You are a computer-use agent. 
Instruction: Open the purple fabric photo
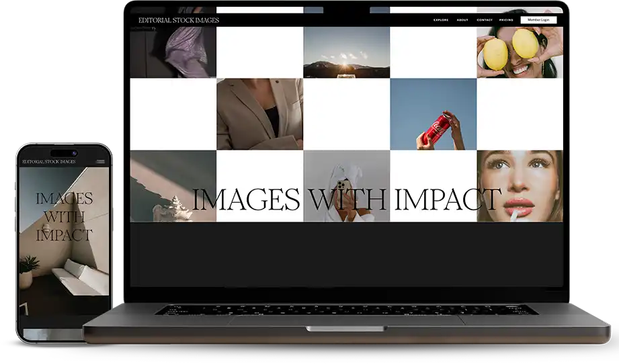click(173, 52)
